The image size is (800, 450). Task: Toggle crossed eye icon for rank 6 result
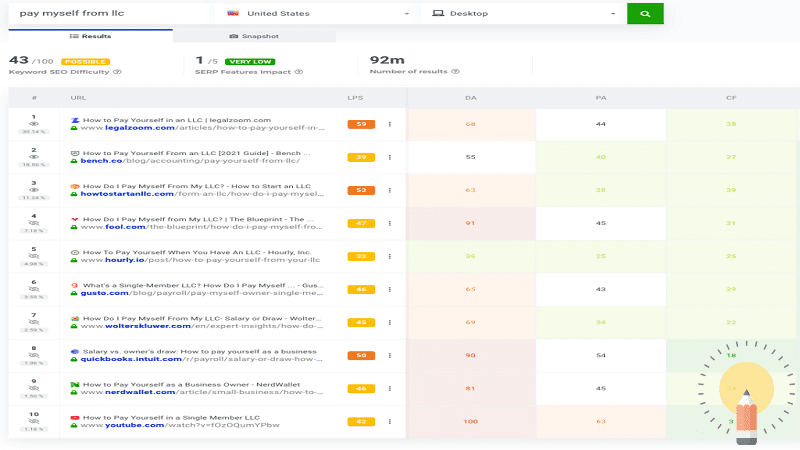pos(34,289)
